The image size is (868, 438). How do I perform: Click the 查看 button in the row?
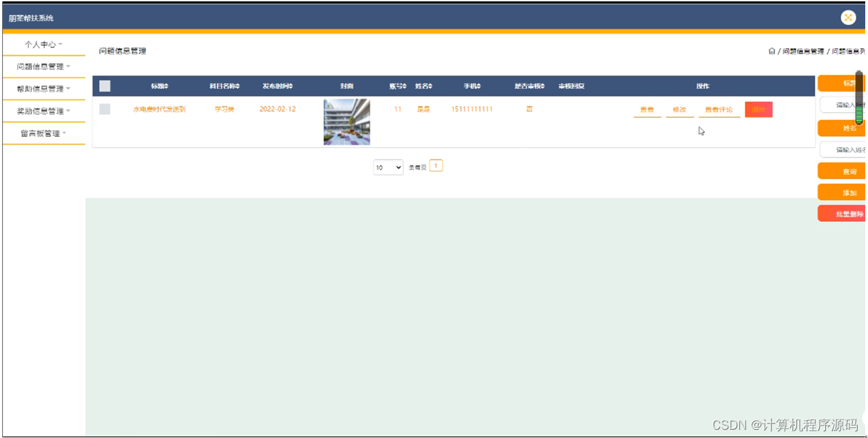pos(647,110)
